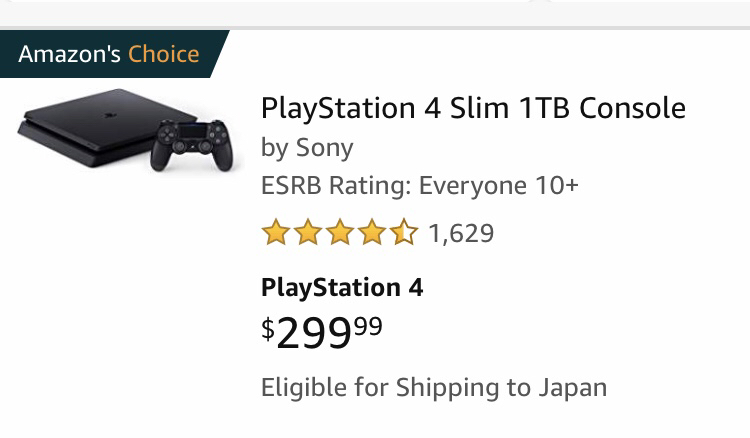Click the bold "PlayStation 4" platform label

[x=342, y=288]
